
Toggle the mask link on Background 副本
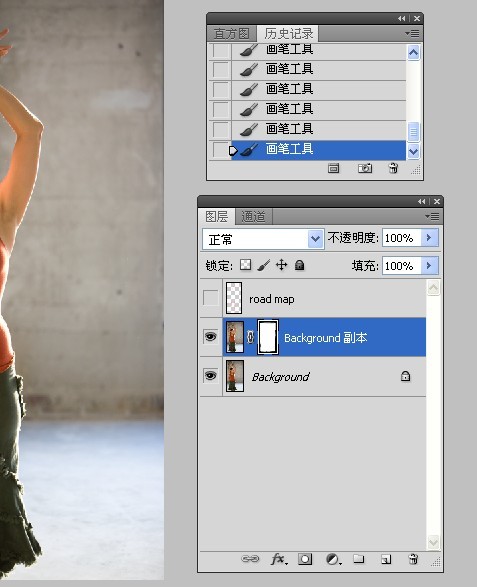coord(250,337)
